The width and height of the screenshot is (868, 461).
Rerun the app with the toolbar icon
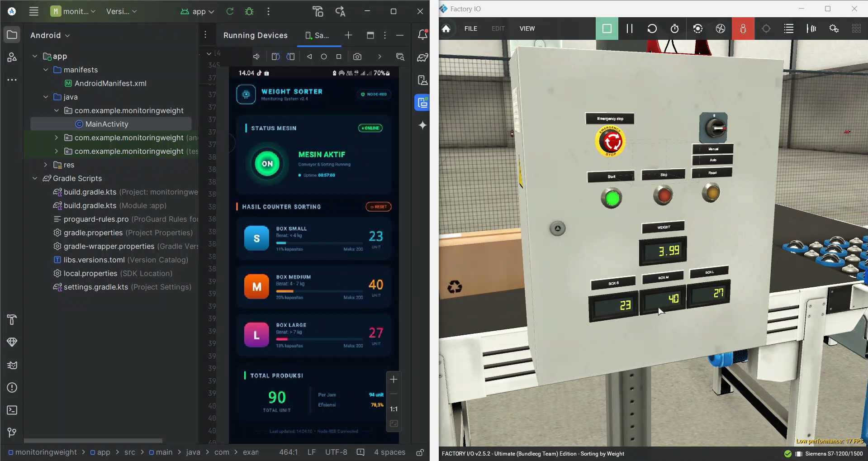click(x=230, y=11)
